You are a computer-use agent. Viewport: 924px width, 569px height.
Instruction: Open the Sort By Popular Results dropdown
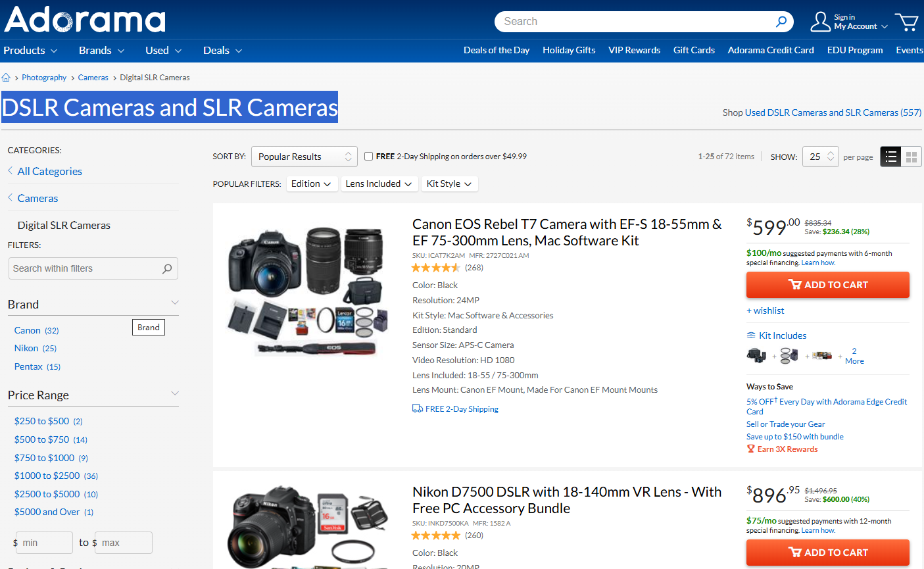click(304, 157)
